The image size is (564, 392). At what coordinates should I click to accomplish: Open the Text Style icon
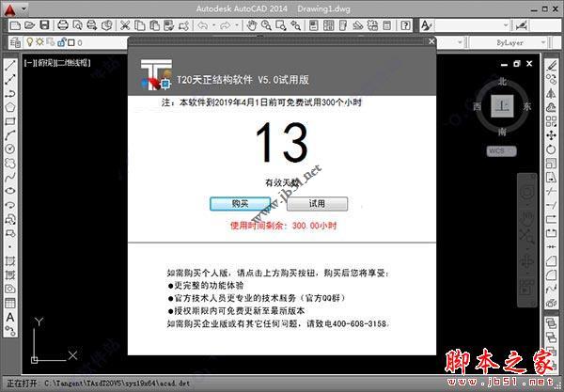[x=426, y=25]
